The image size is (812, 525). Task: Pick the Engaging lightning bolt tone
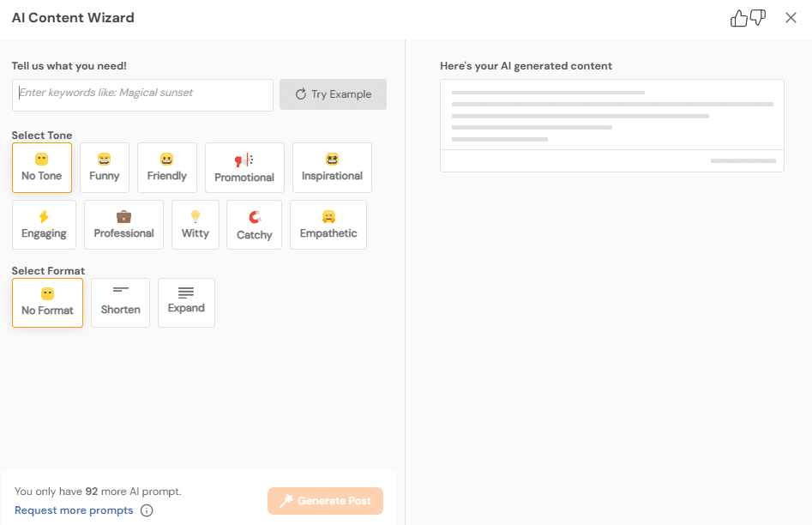[x=44, y=224]
